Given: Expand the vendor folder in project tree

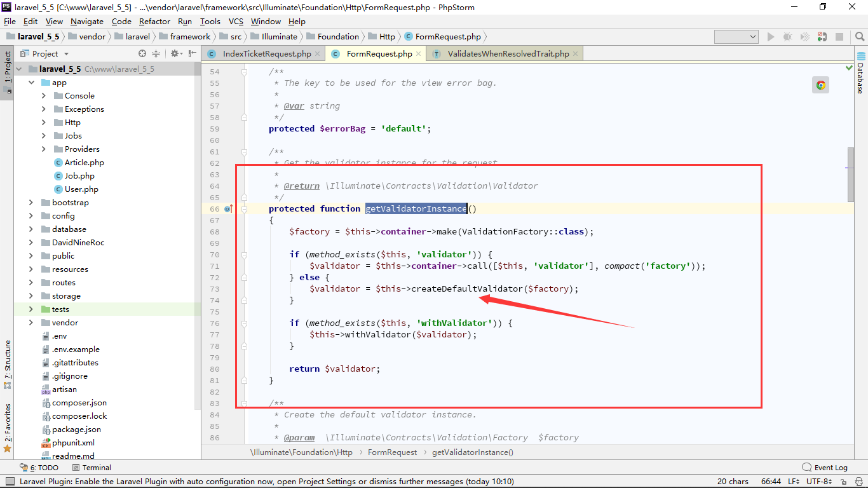Looking at the screenshot, I should [x=31, y=323].
